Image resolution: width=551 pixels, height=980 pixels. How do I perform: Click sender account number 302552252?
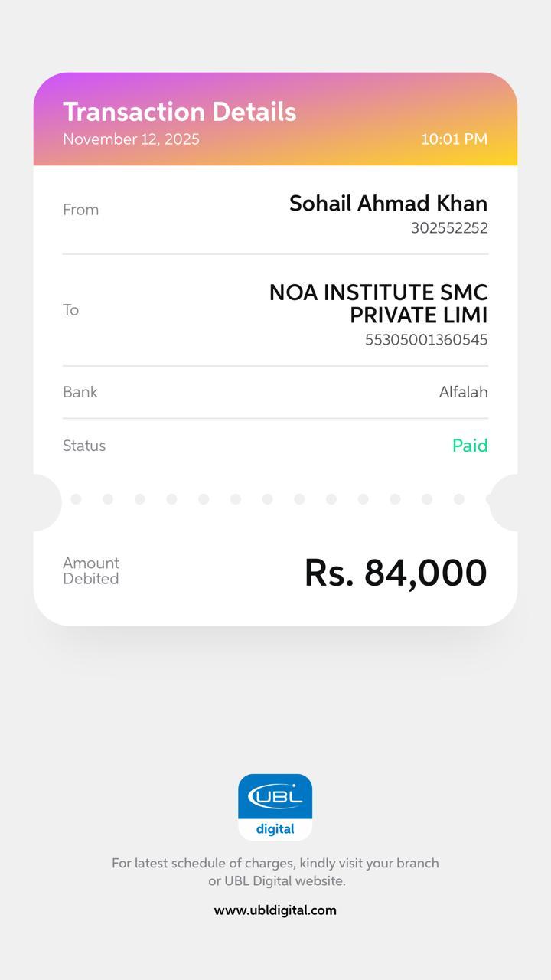point(449,228)
